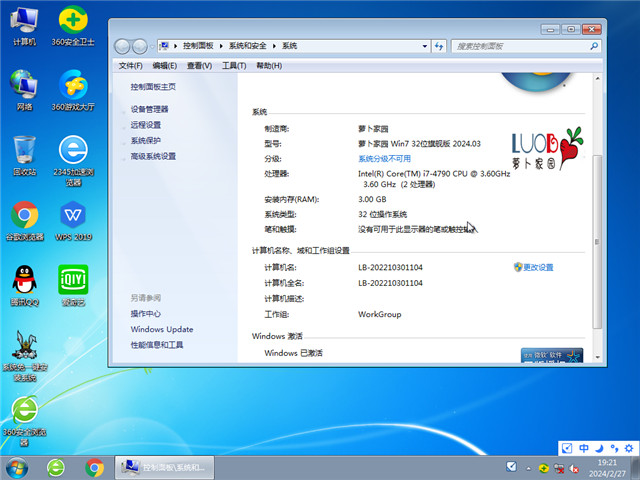The image size is (640, 480).
Task: Launch the 360 browser from taskbar
Action: pyautogui.click(x=56, y=468)
